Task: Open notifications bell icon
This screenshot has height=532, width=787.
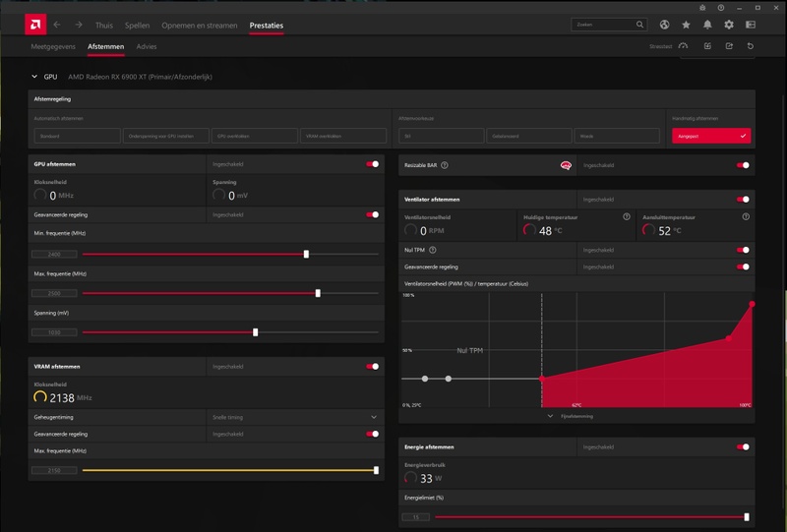Action: pos(707,25)
